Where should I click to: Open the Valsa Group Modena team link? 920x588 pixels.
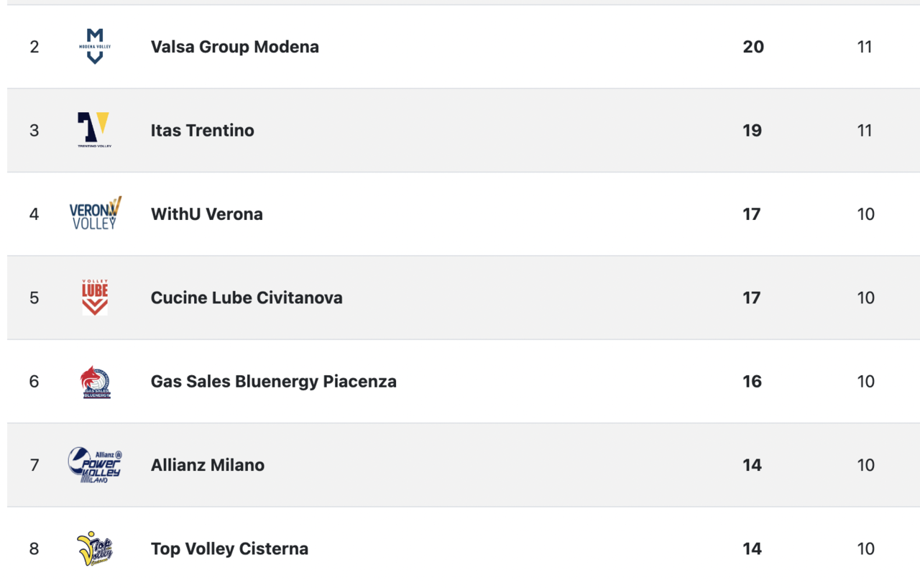[235, 47]
